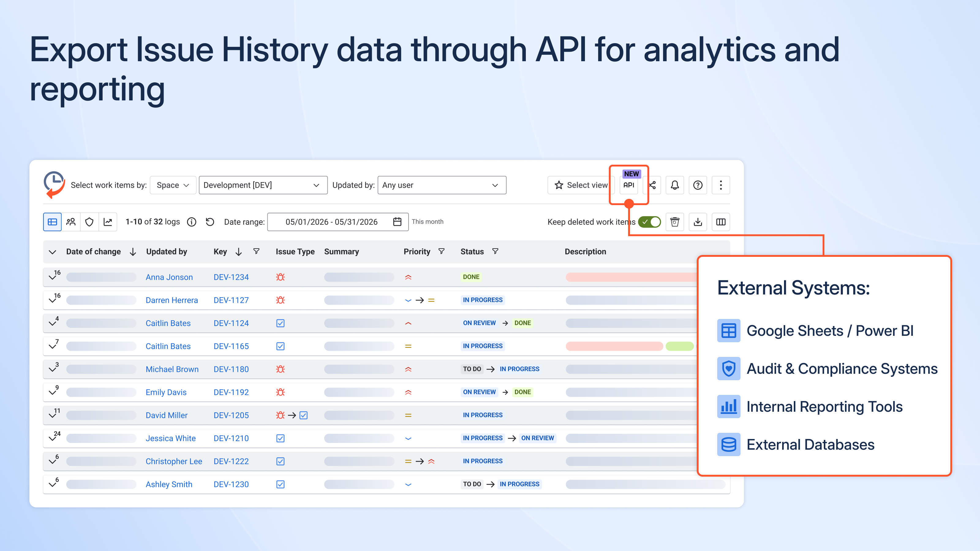Filter the Status column

click(495, 251)
